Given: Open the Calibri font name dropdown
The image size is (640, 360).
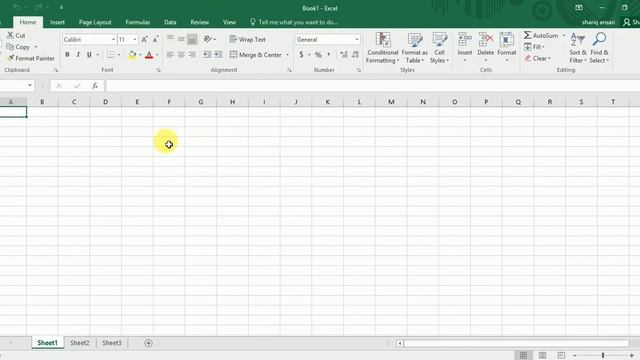Looking at the screenshot, I should click(x=113, y=39).
